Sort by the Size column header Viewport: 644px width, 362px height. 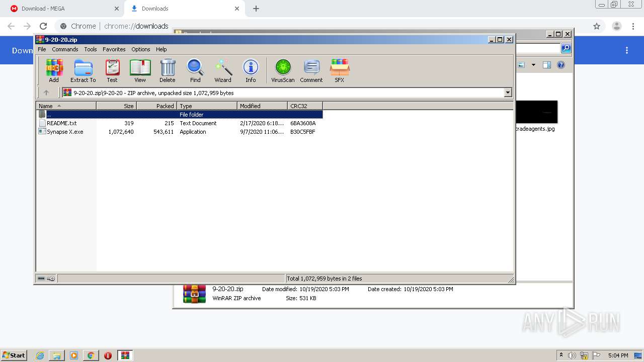(x=116, y=106)
